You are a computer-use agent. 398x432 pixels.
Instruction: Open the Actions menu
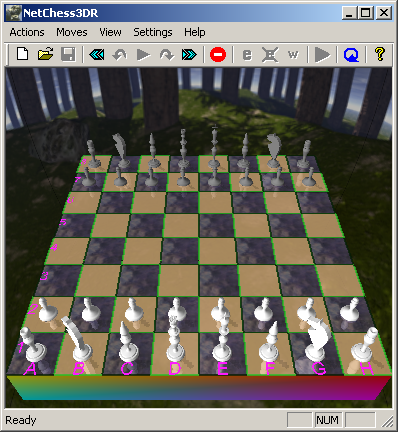27,32
